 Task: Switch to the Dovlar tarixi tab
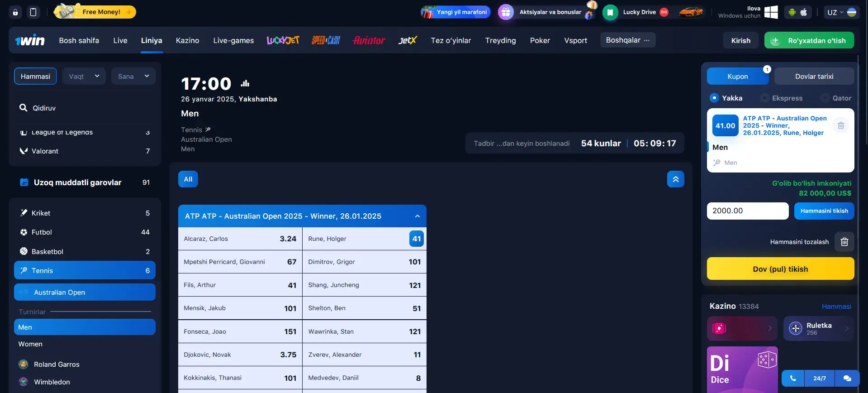pos(814,76)
